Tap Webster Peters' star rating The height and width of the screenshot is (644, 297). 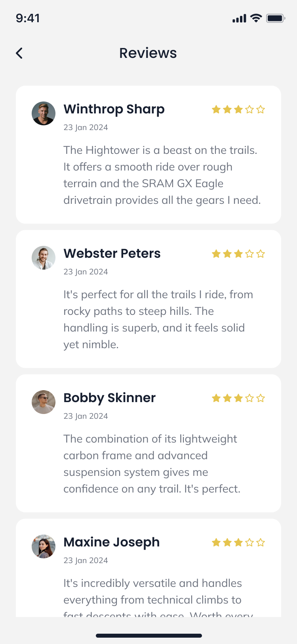click(238, 254)
